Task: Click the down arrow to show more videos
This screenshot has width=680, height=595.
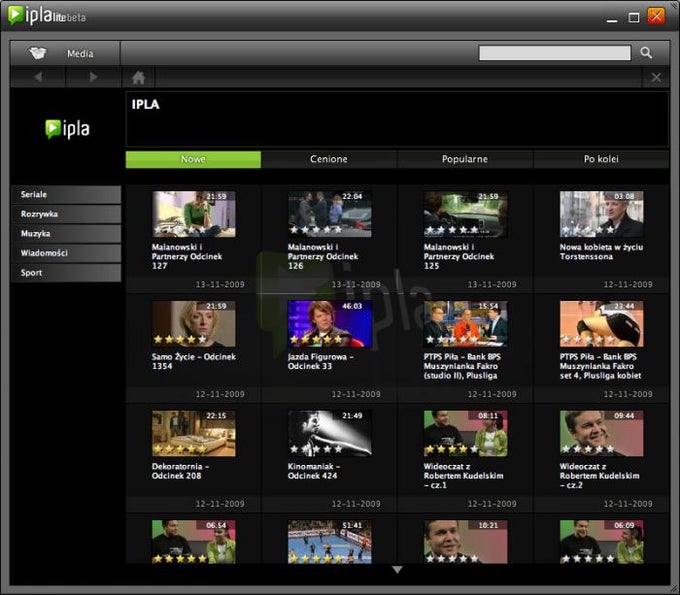Action: [x=397, y=569]
